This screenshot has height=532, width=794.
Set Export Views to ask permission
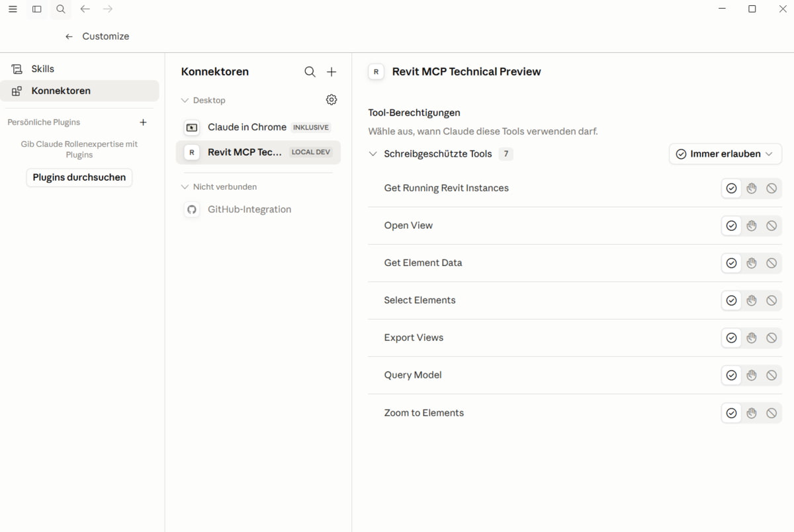coord(751,338)
